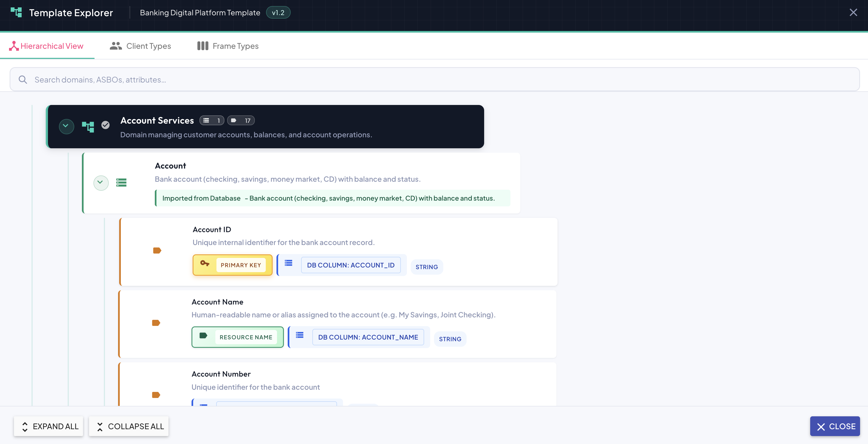
Task: Click the Account entity table icon
Action: (x=121, y=183)
